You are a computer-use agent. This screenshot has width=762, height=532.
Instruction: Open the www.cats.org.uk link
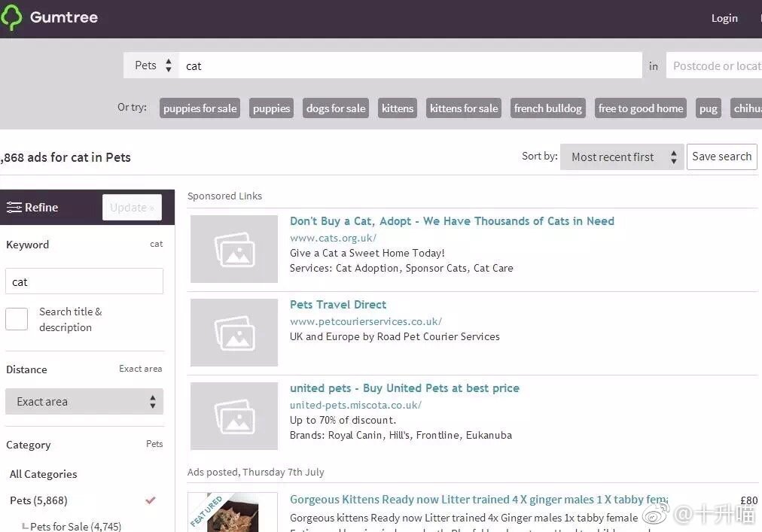pos(333,238)
